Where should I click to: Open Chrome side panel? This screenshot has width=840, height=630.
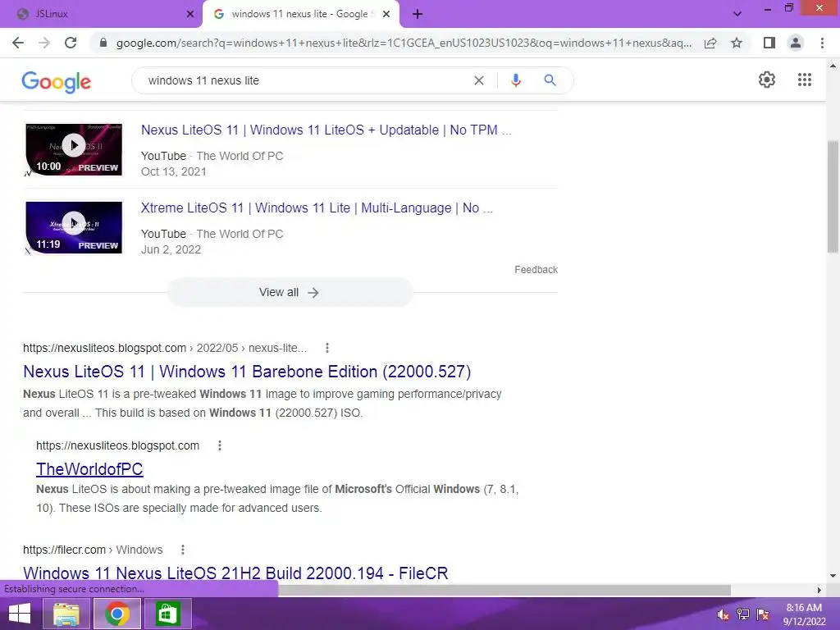coord(769,43)
